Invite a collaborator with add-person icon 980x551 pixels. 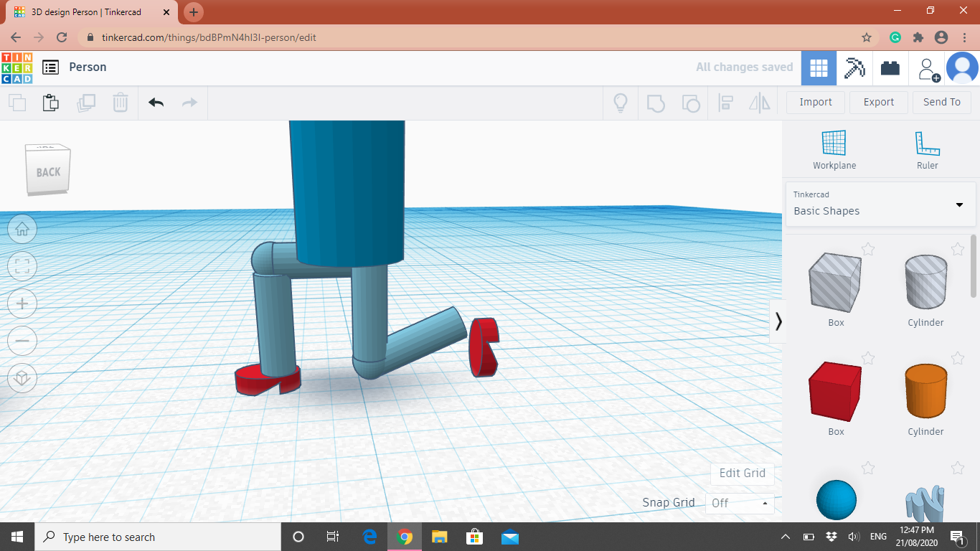tap(928, 69)
